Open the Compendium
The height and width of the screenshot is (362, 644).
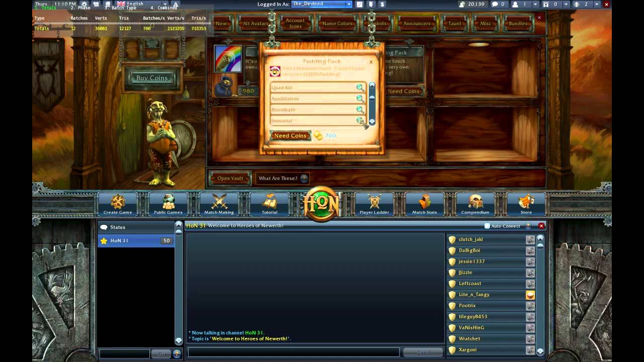pos(475,204)
